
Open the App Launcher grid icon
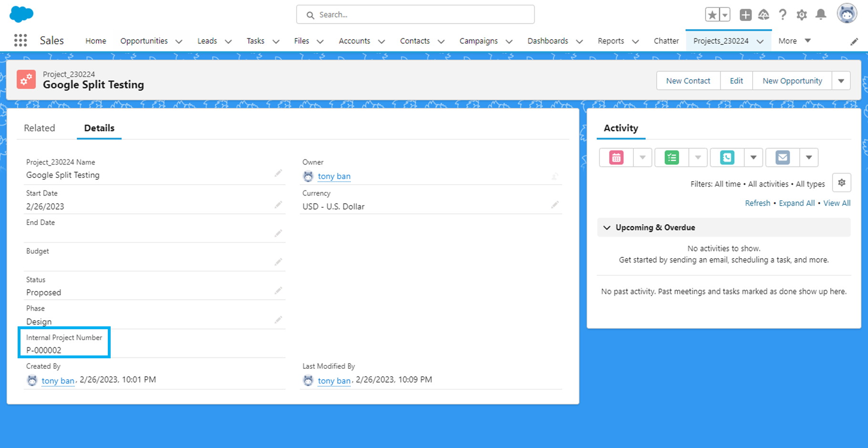coord(21,41)
